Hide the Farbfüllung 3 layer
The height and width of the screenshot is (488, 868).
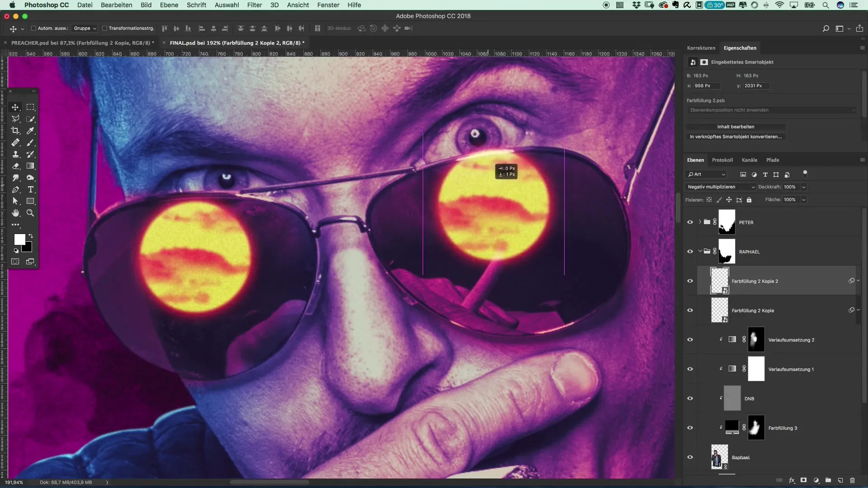coord(690,428)
